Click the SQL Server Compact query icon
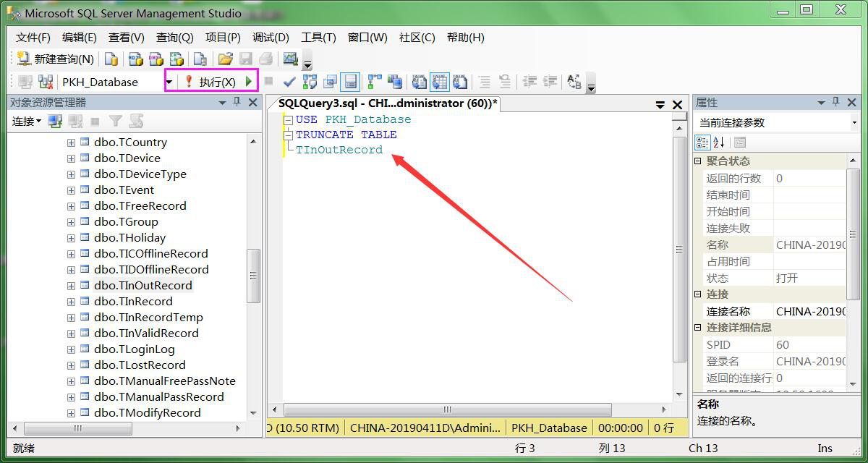Image resolution: width=868 pixels, height=463 pixels. click(x=200, y=59)
